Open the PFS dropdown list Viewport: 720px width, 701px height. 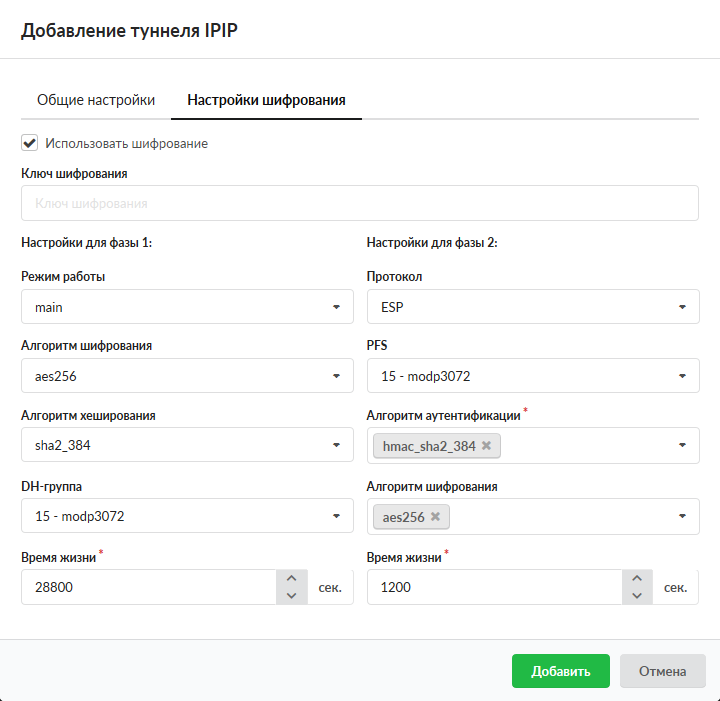pyautogui.click(x=533, y=377)
